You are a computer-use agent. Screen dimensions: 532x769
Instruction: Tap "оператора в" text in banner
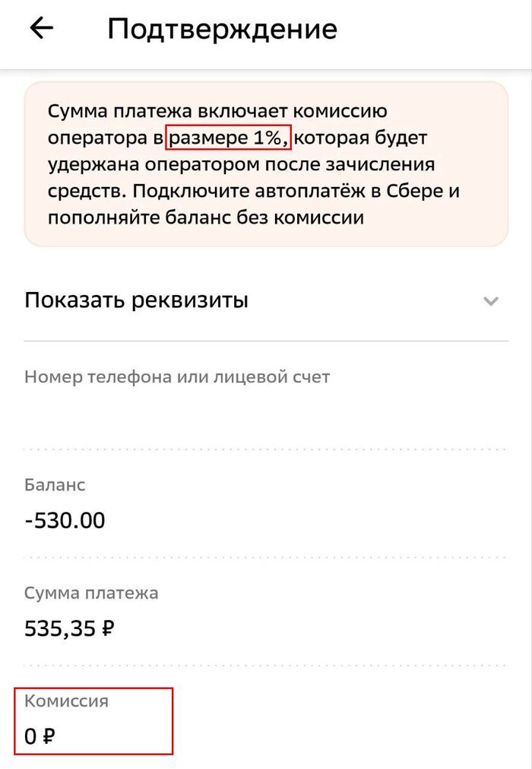(x=105, y=138)
